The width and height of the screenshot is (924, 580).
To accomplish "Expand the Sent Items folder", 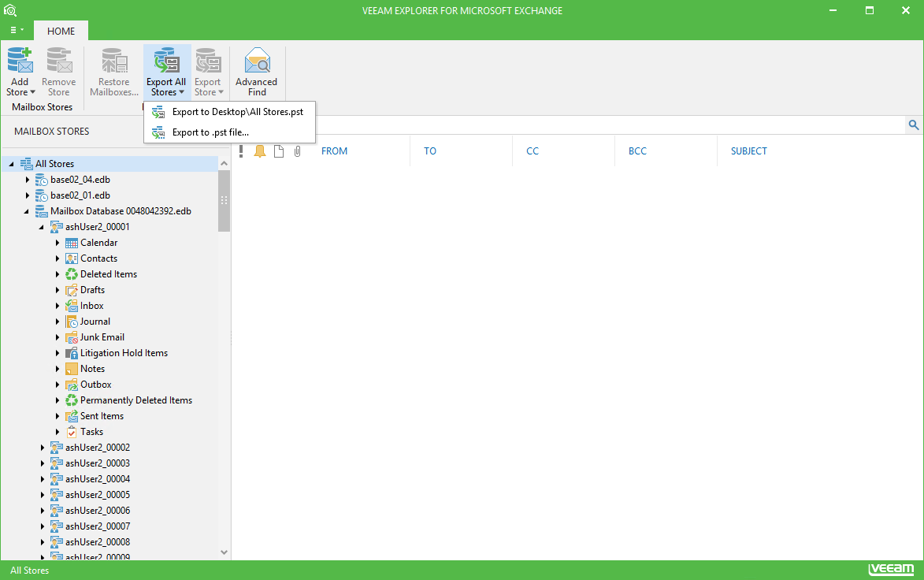I will coord(58,416).
